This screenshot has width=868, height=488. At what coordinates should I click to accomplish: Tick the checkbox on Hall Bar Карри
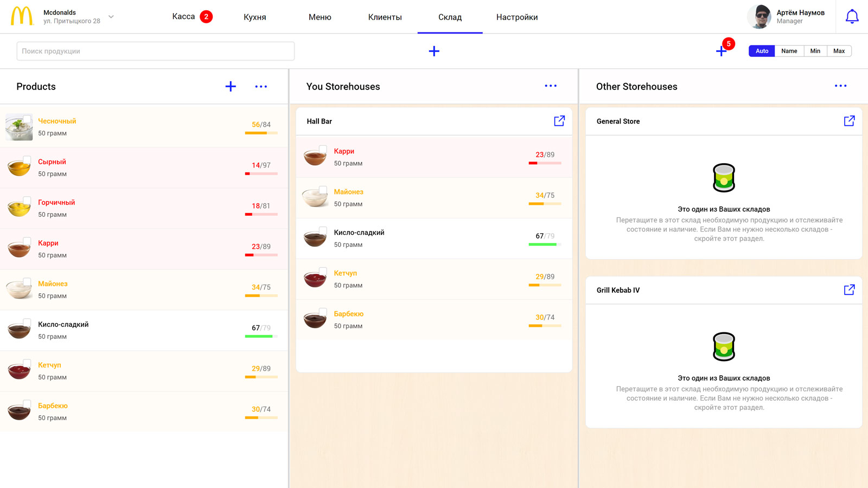pos(323,149)
